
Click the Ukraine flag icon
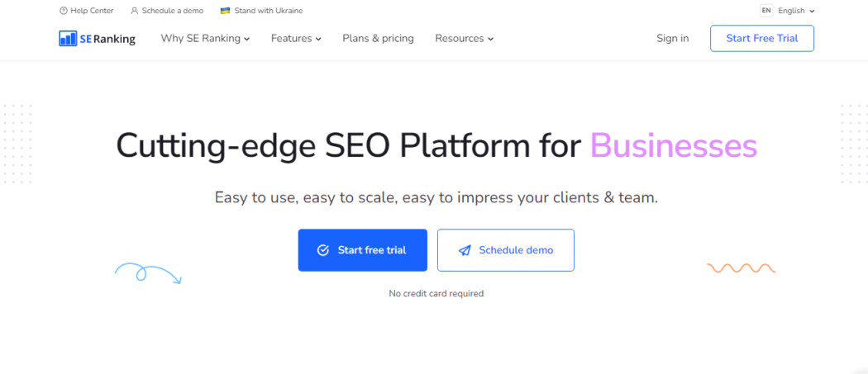coord(226,11)
